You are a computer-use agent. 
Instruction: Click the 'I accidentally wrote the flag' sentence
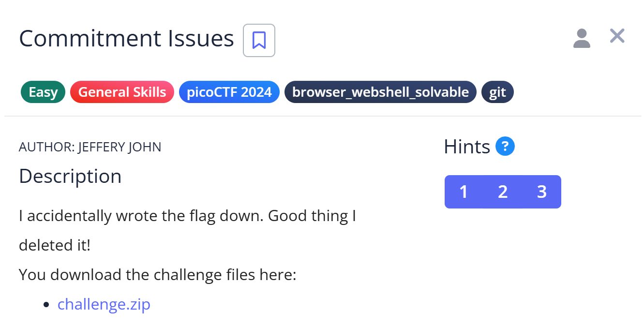187,216
